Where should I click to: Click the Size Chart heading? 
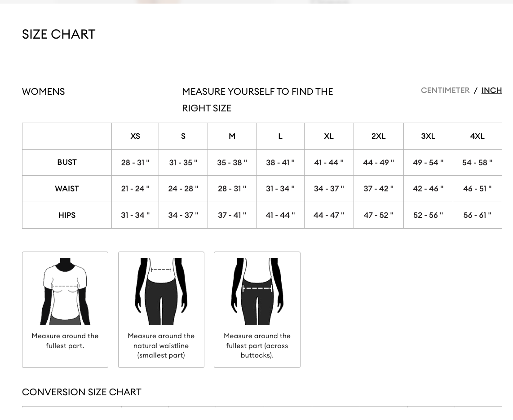click(59, 34)
